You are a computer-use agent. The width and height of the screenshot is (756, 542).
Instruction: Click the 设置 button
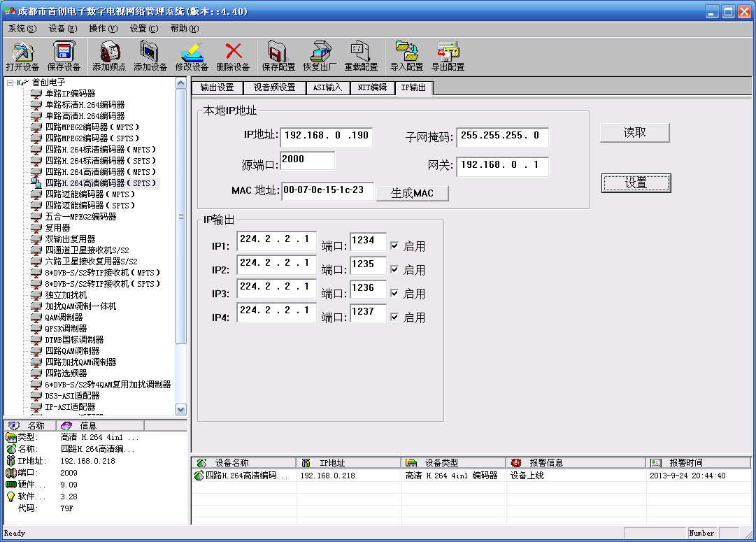click(x=636, y=183)
